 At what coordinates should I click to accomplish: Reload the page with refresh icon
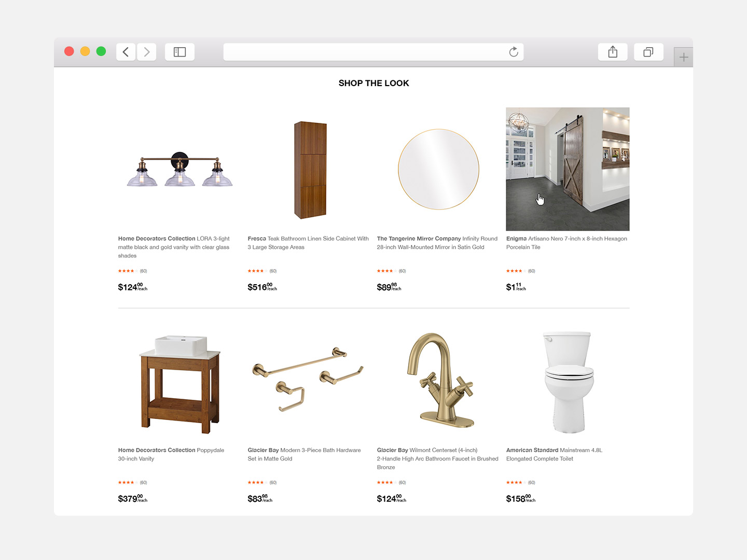[x=514, y=52]
